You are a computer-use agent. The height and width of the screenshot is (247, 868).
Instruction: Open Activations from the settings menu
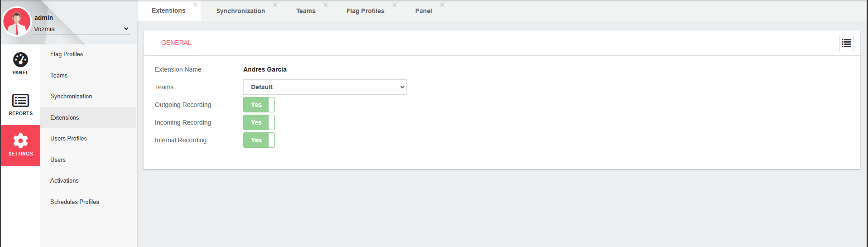64,181
